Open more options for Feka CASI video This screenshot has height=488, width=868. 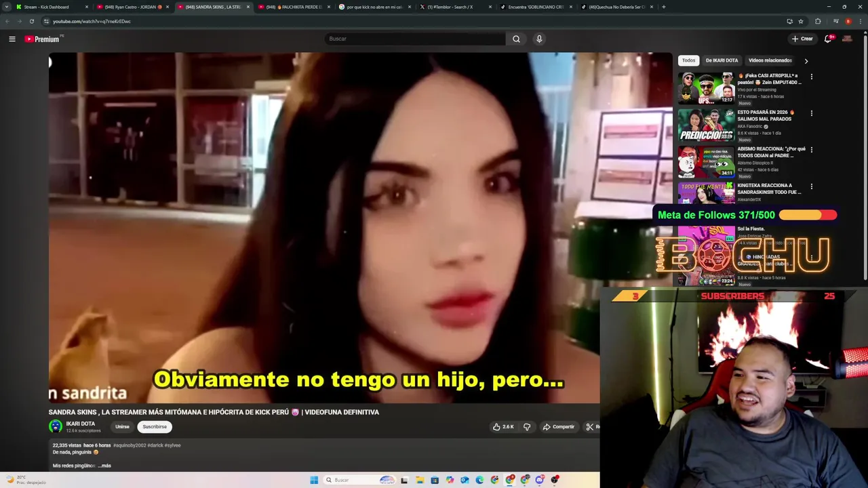[811, 77]
